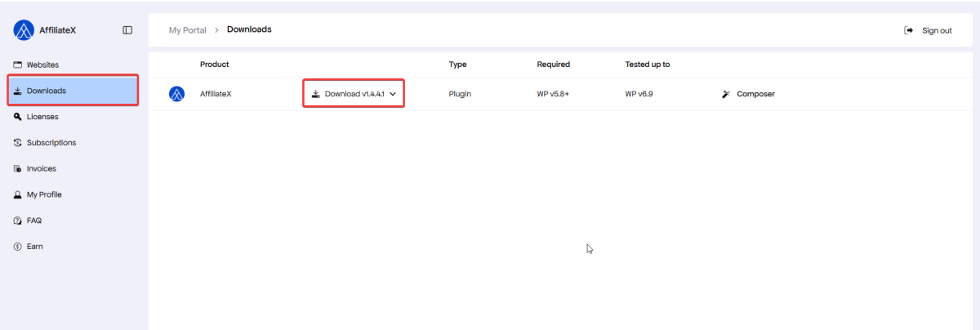Click the Composer wand icon
980x330 pixels.
[x=726, y=94]
